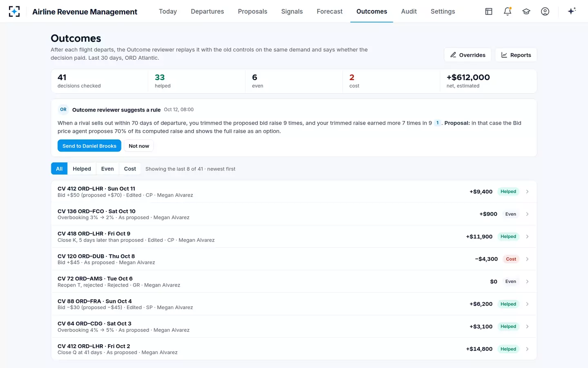Click the app logo icon
The image size is (588, 368).
pos(14,11)
